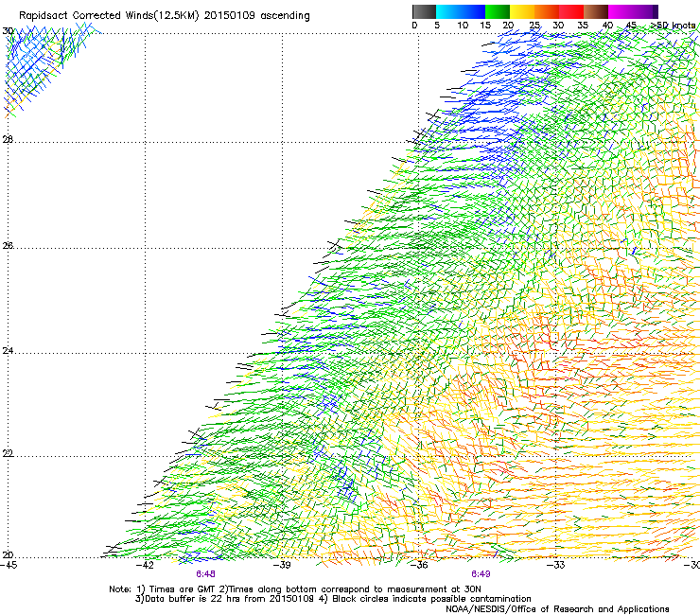Click the '10' legend scale label

pyautogui.click(x=463, y=26)
